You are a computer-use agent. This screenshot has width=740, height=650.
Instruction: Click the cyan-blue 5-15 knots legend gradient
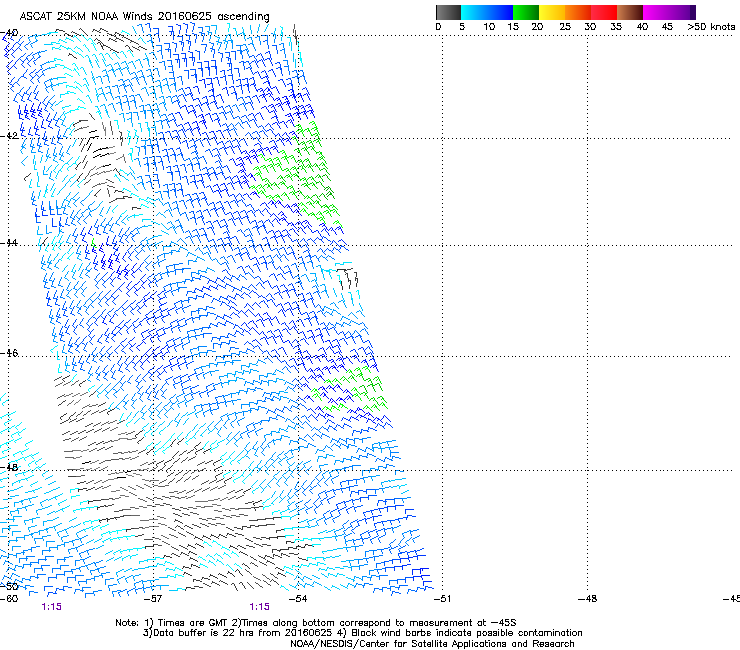[487, 12]
